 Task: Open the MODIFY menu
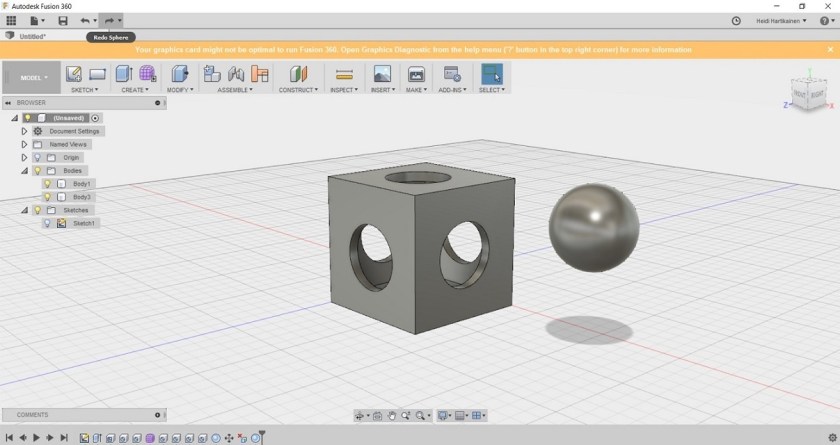pos(180,90)
